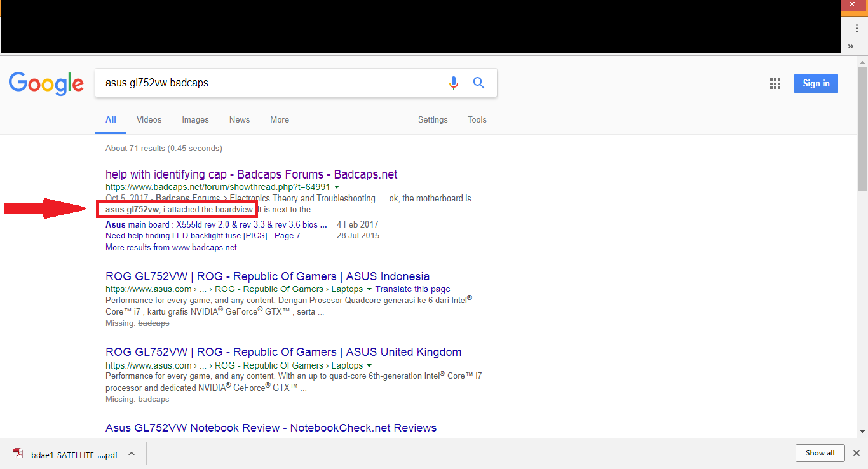
Task: Close the downloads bar
Action: (857, 453)
